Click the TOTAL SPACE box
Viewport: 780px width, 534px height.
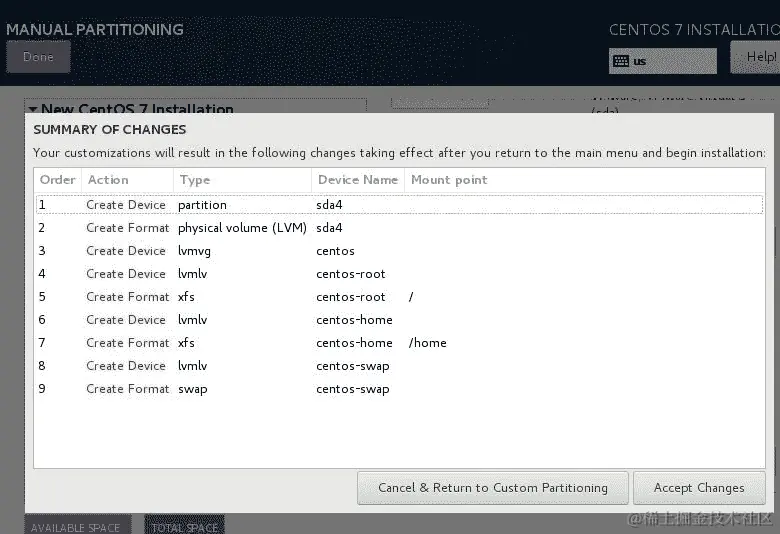click(x=185, y=525)
